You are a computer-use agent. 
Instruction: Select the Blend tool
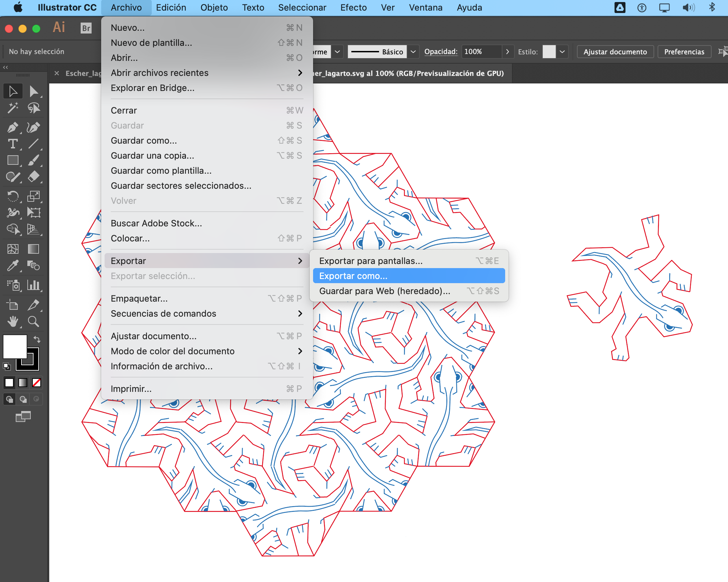(33, 265)
